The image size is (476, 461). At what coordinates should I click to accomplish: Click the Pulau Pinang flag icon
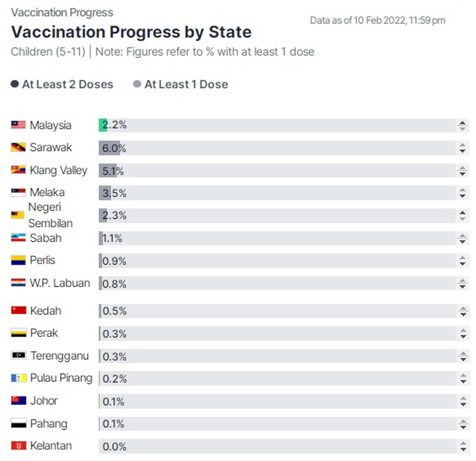tap(18, 378)
